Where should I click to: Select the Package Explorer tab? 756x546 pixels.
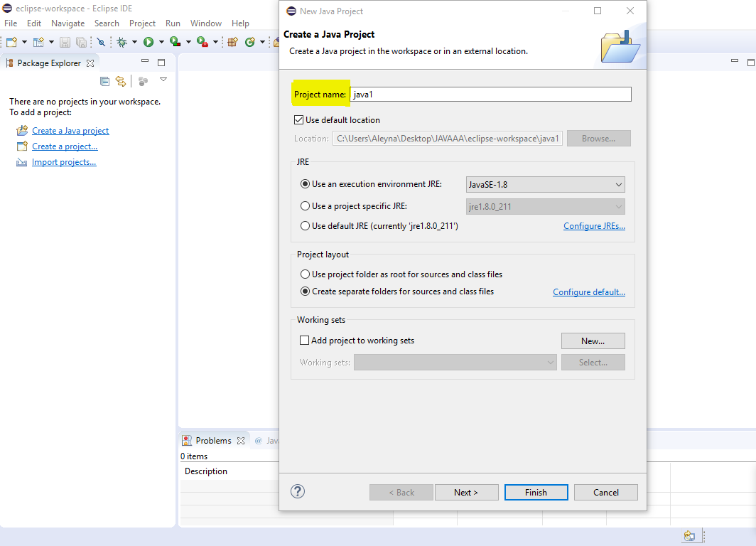[49, 63]
